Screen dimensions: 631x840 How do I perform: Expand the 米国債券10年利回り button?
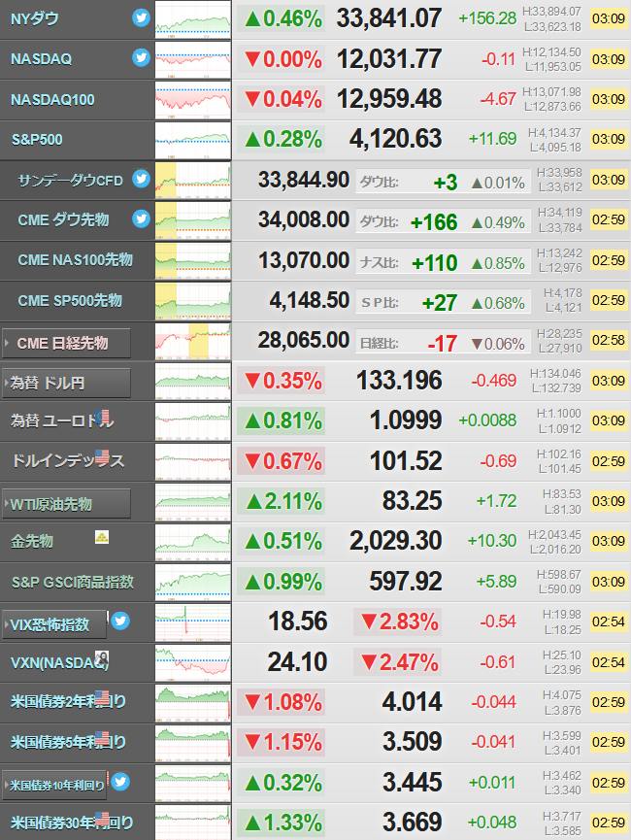[54, 785]
